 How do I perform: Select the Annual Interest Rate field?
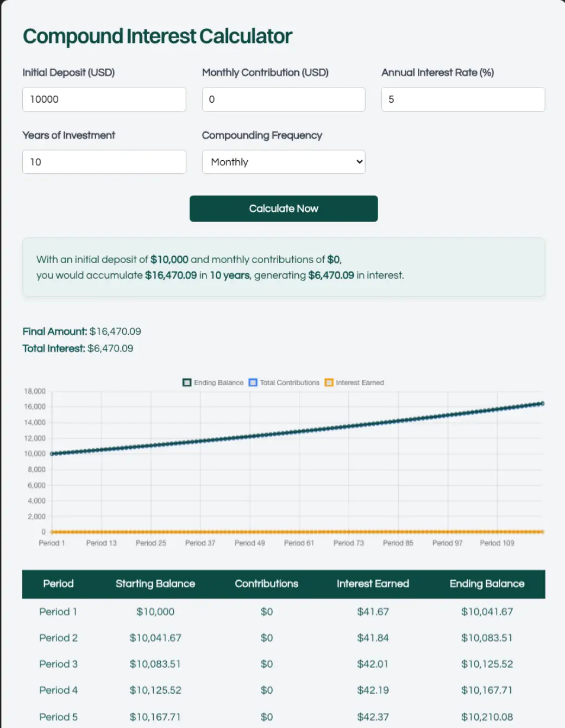pos(462,99)
